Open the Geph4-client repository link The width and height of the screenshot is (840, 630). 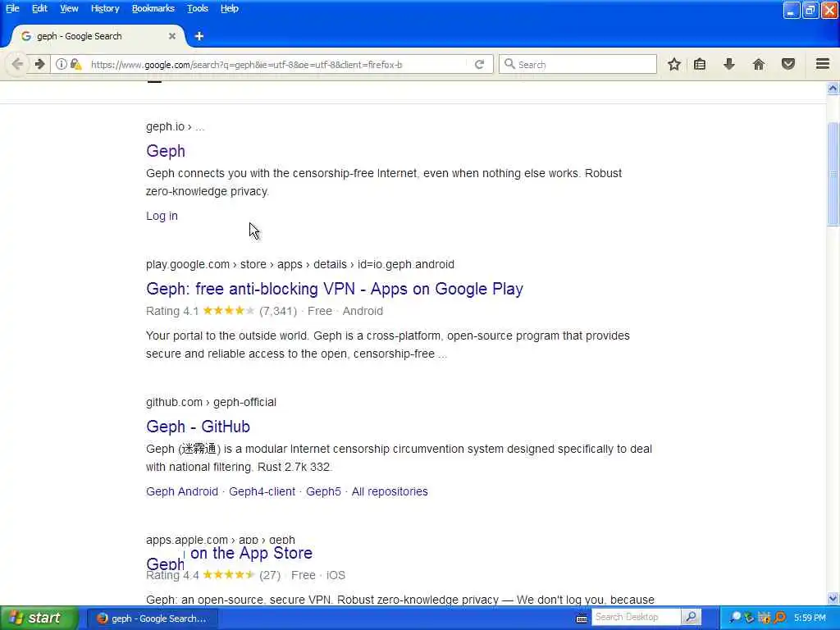click(x=262, y=491)
